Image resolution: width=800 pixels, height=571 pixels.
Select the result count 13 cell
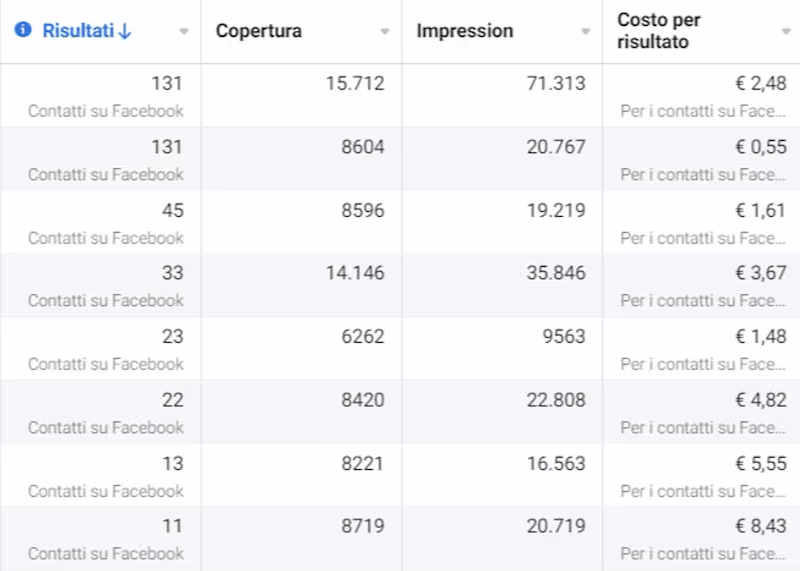click(x=172, y=464)
